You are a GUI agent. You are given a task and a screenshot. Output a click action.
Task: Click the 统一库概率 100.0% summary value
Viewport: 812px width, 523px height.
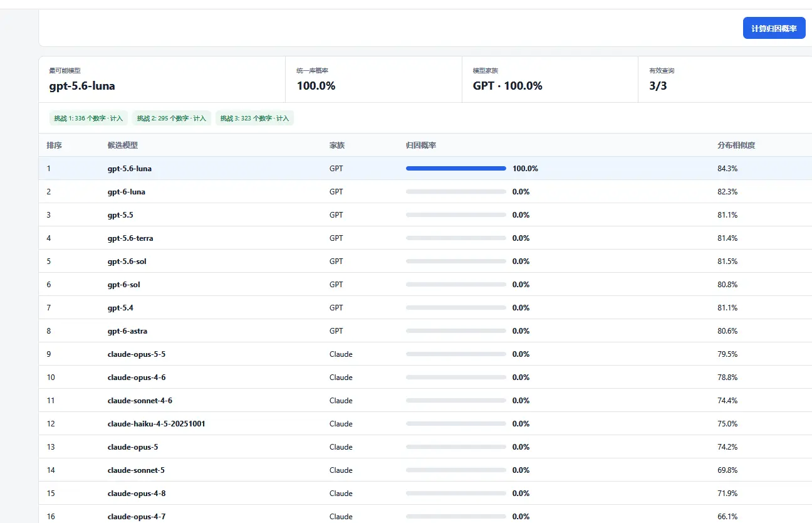316,86
